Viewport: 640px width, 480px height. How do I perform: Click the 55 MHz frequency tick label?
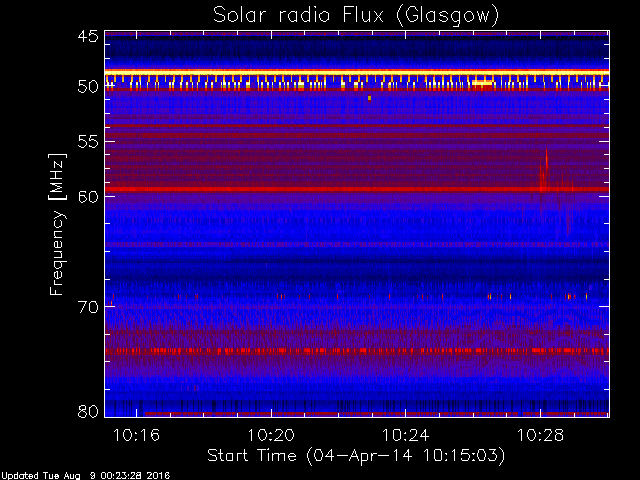coord(87,143)
